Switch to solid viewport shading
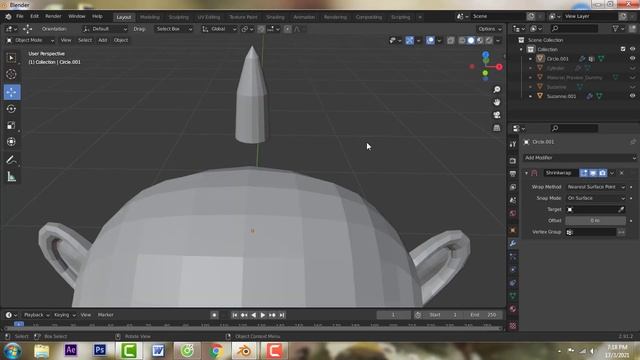640x360 pixels. (471, 40)
